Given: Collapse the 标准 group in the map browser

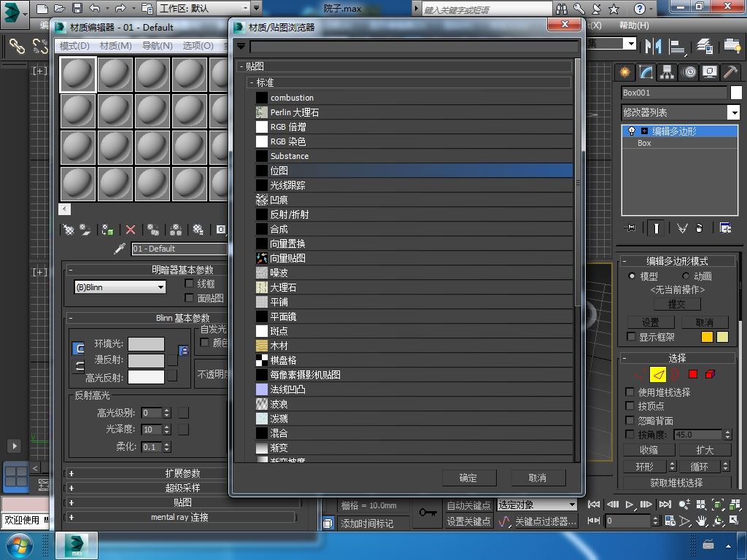Looking at the screenshot, I should point(252,82).
